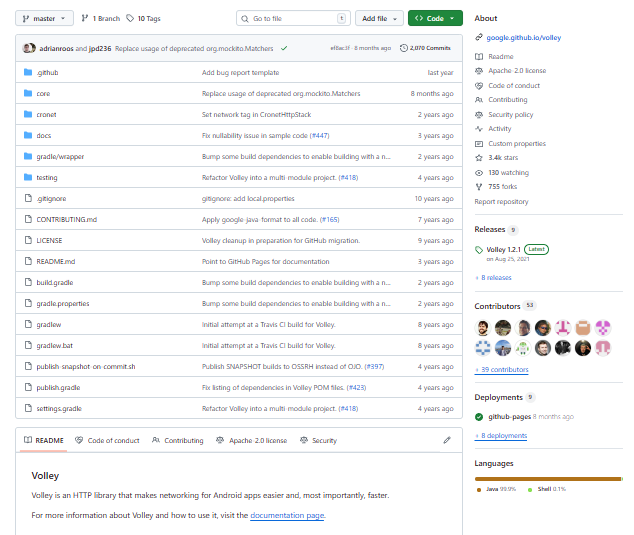Click the tag icon next to 10 Tags
Screen dimensions: 634x535
[x=130, y=18]
